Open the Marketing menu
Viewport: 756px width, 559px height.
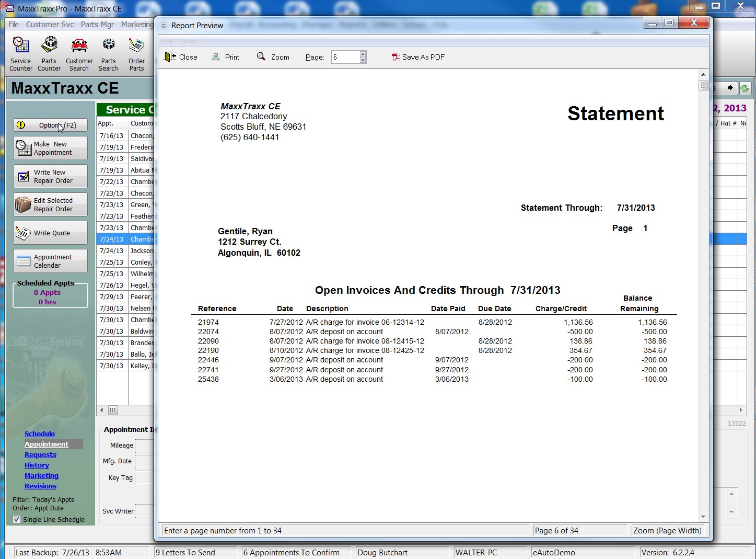[x=137, y=25]
